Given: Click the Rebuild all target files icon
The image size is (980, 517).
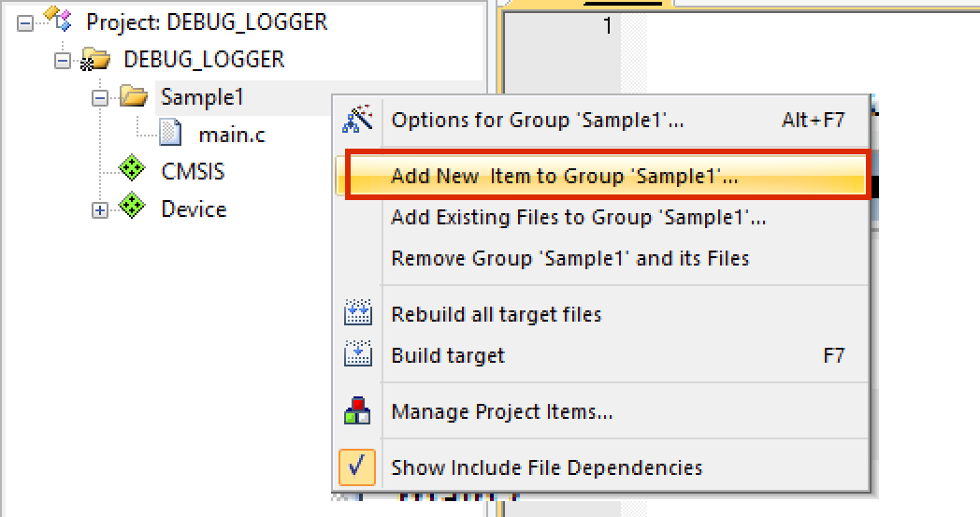Looking at the screenshot, I should [358, 314].
